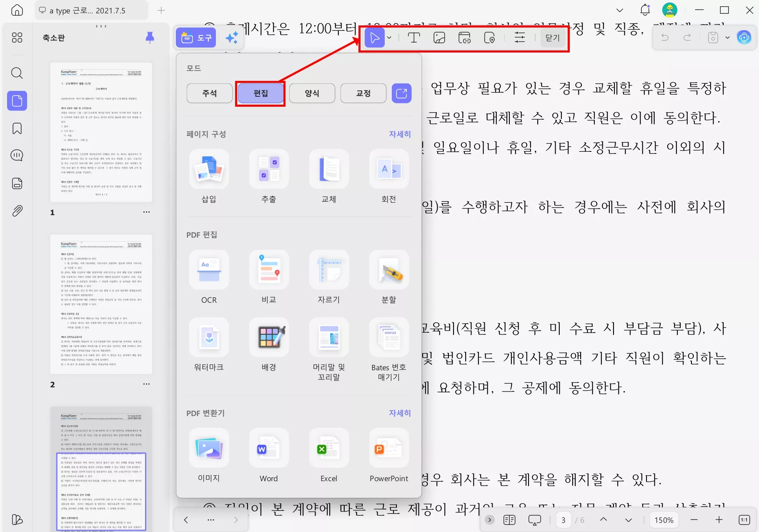759x532 pixels.
Task: Select page 2 thumbnail in the panel
Action: tap(101, 303)
